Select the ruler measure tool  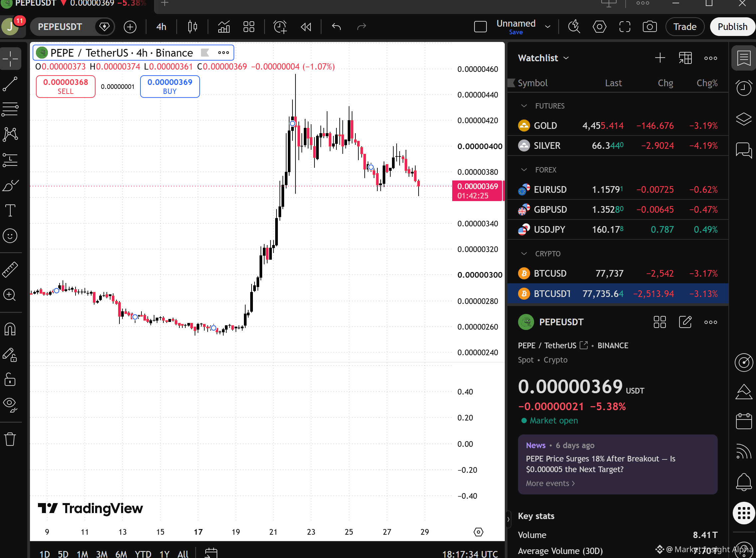[x=10, y=270]
